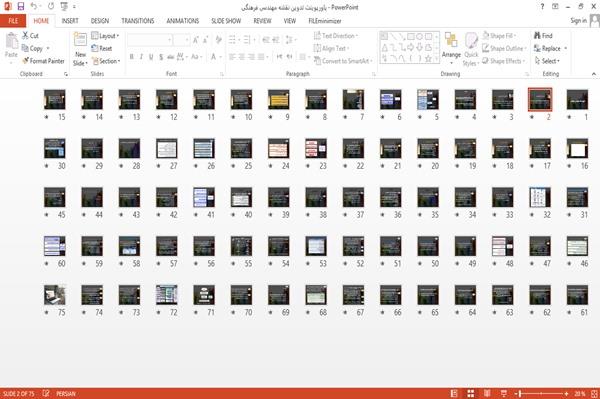The image size is (600, 399).
Task: Click the Paste button
Action: pyautogui.click(x=11, y=46)
